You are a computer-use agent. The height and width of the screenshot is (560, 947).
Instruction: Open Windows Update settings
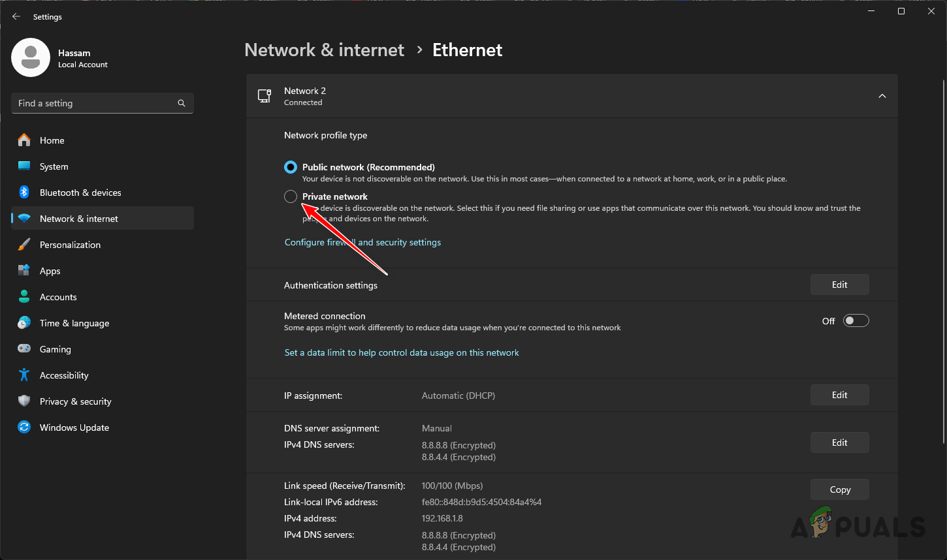(74, 427)
